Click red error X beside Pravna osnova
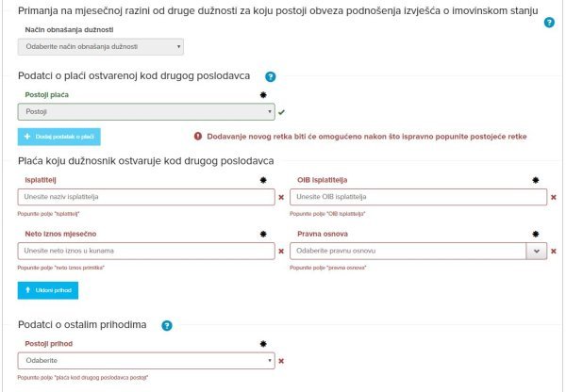Screen dimensions: 566x392 click(x=553, y=252)
